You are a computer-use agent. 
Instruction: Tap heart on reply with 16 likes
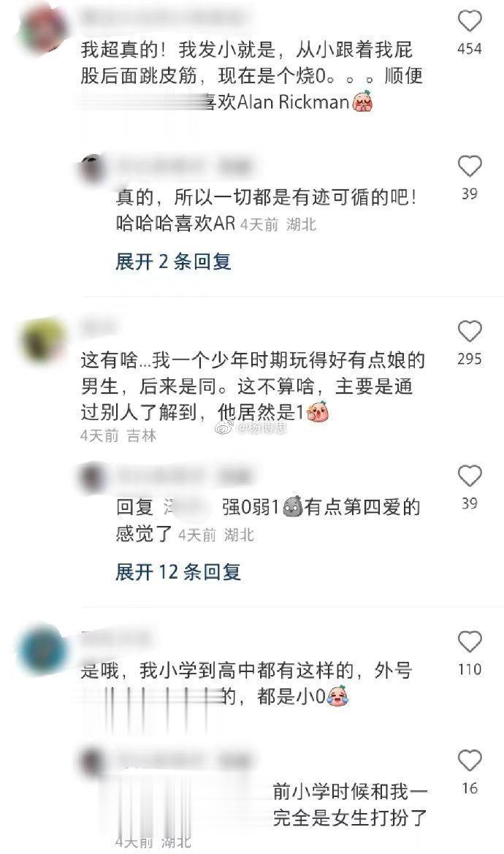(x=469, y=761)
